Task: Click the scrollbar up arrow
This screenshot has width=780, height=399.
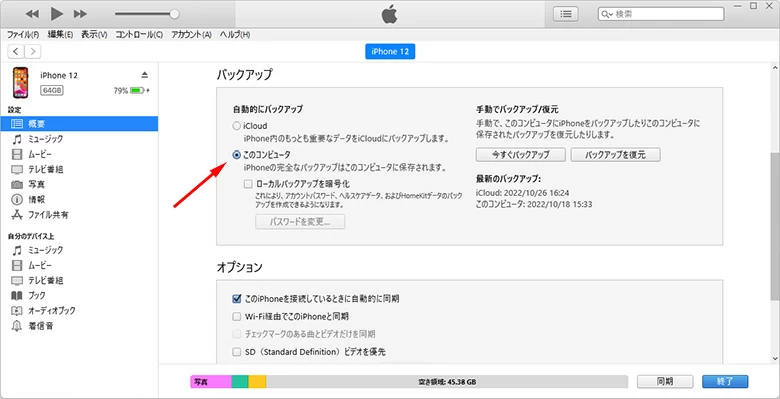Action: pos(775,68)
